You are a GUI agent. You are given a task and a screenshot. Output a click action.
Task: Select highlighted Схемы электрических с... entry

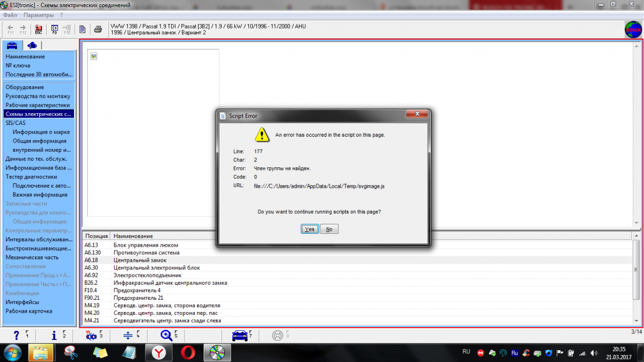39,114
